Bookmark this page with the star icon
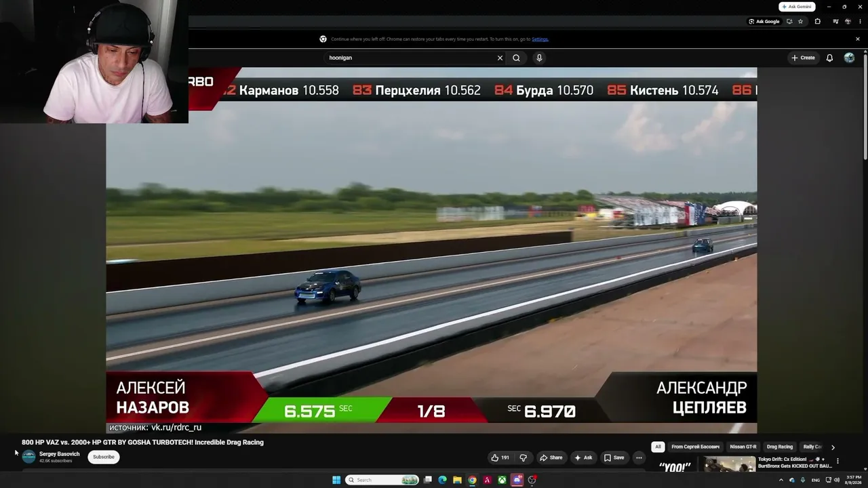This screenshot has width=868, height=488. 801,22
